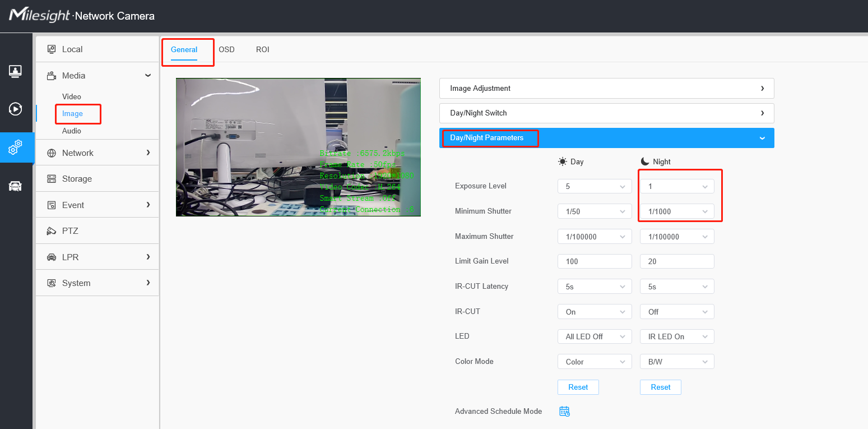Expand the Image Adjustment panel

(607, 89)
